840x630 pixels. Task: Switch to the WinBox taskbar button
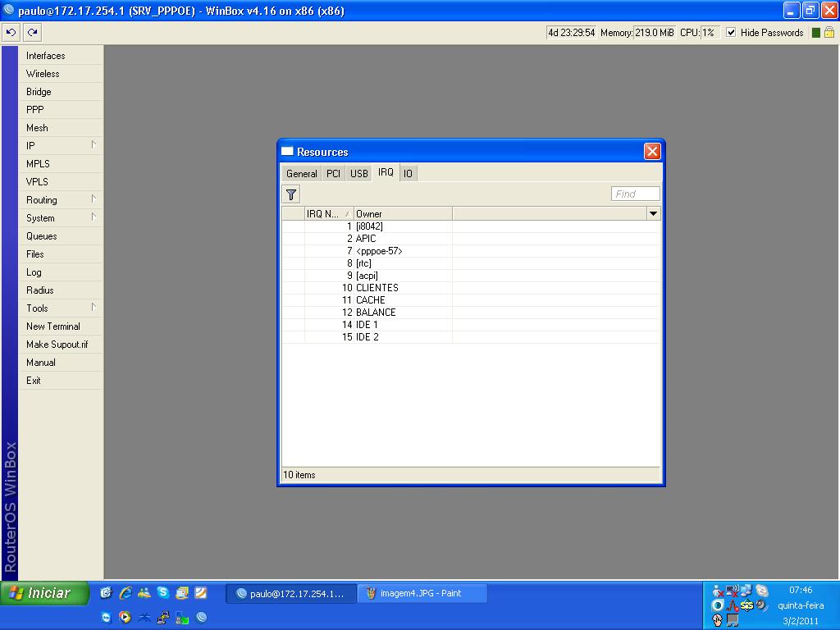[291, 594]
